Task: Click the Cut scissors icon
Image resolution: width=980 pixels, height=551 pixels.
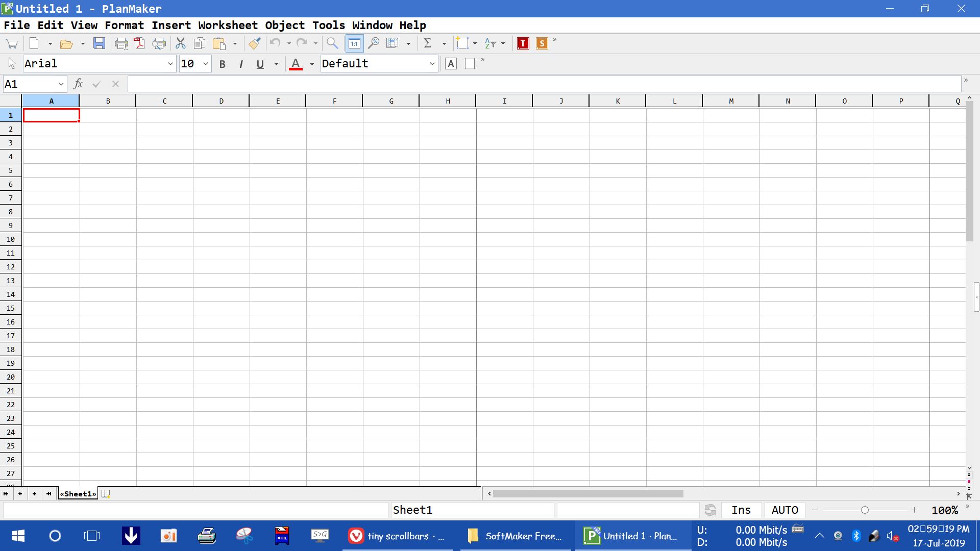Action: 180,43
